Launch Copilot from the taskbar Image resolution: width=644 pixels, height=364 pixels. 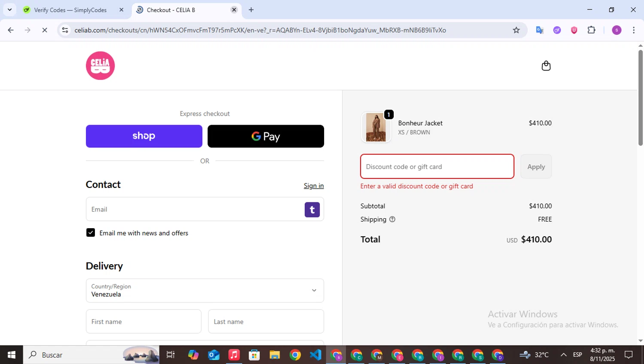(x=193, y=355)
